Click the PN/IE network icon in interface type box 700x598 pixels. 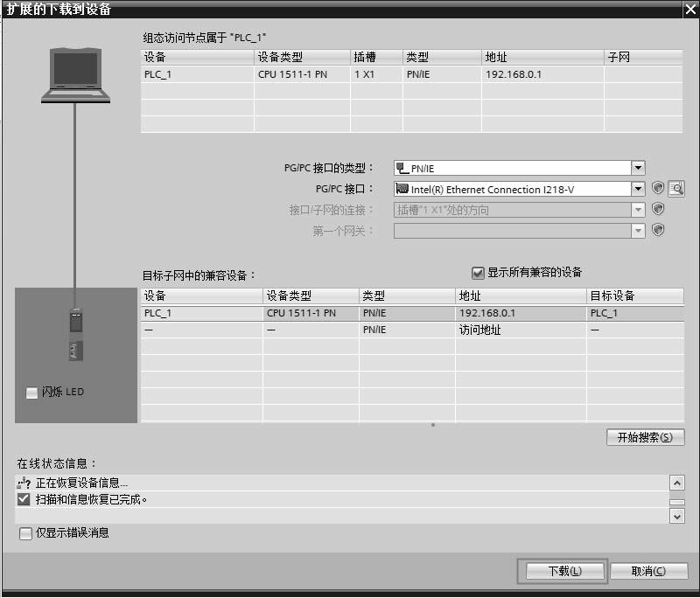(x=402, y=168)
